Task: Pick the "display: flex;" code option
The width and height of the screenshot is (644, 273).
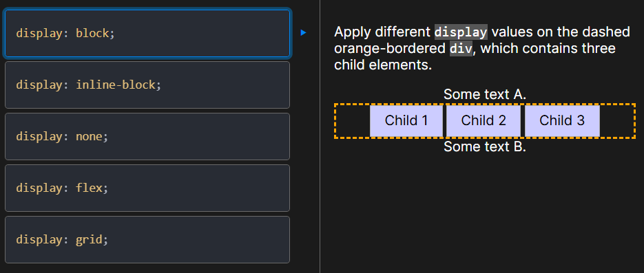Action: click(x=147, y=188)
